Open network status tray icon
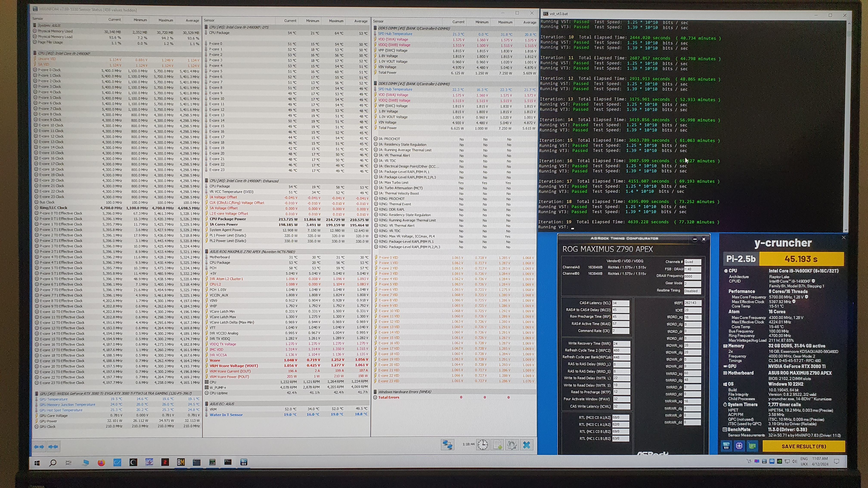This screenshot has width=868, height=488. 787,461
